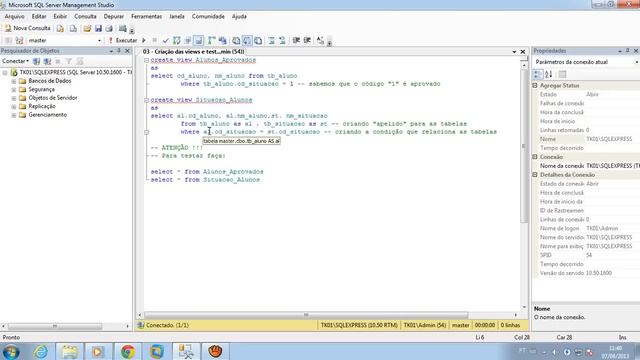Image resolution: width=640 pixels, height=360 pixels.
Task: Toggle Categorized view in Propriedades
Action: click(x=538, y=74)
